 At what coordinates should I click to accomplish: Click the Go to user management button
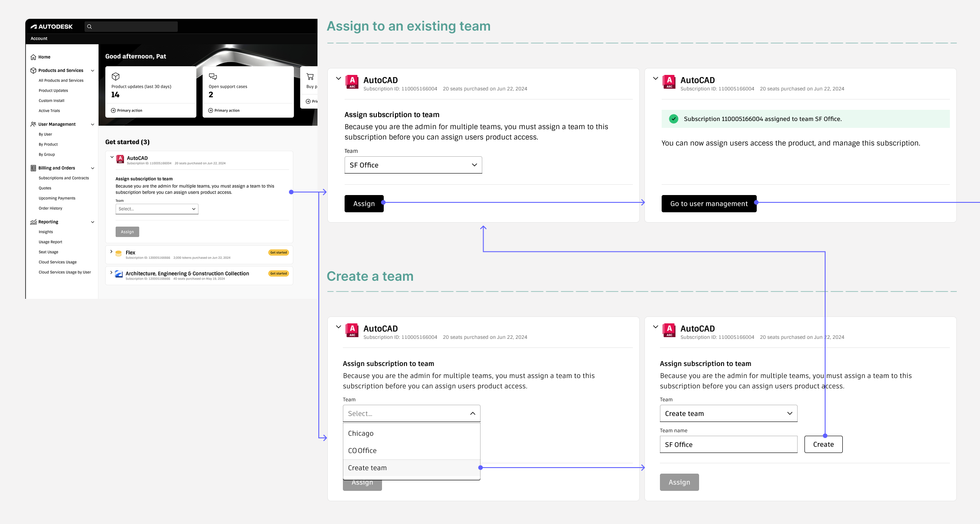point(709,204)
